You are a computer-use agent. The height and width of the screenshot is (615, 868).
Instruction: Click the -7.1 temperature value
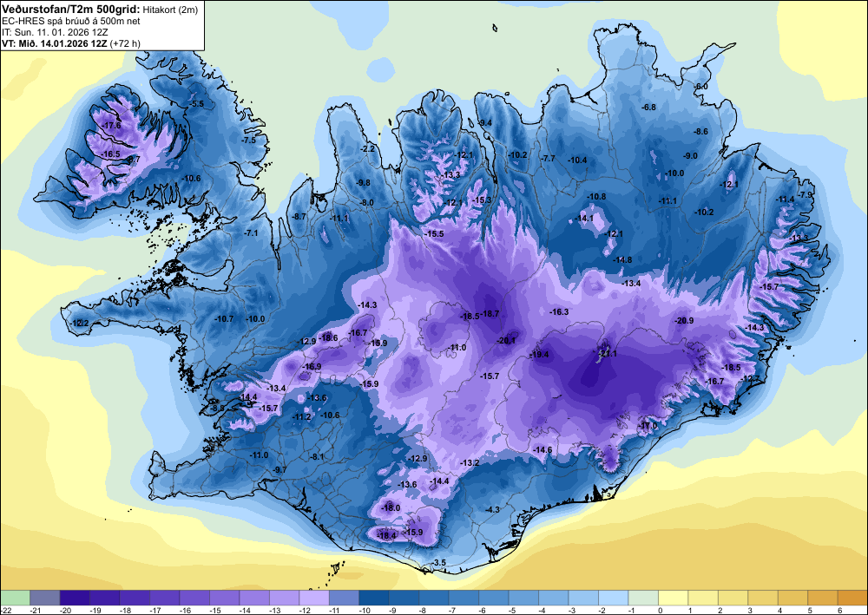[252, 232]
